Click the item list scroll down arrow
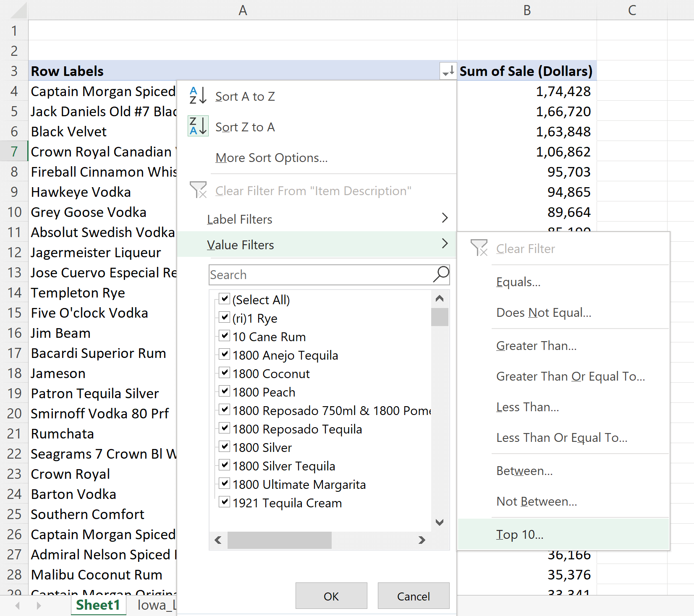 point(440,522)
